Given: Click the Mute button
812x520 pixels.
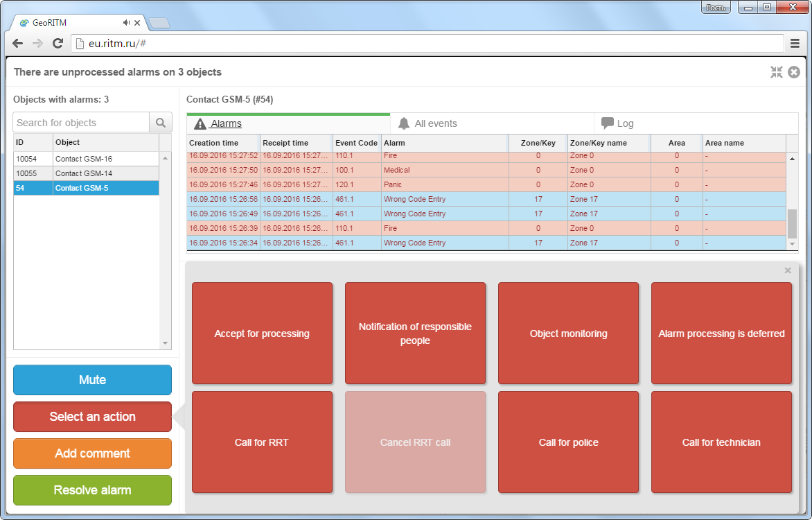Looking at the screenshot, I should [92, 380].
